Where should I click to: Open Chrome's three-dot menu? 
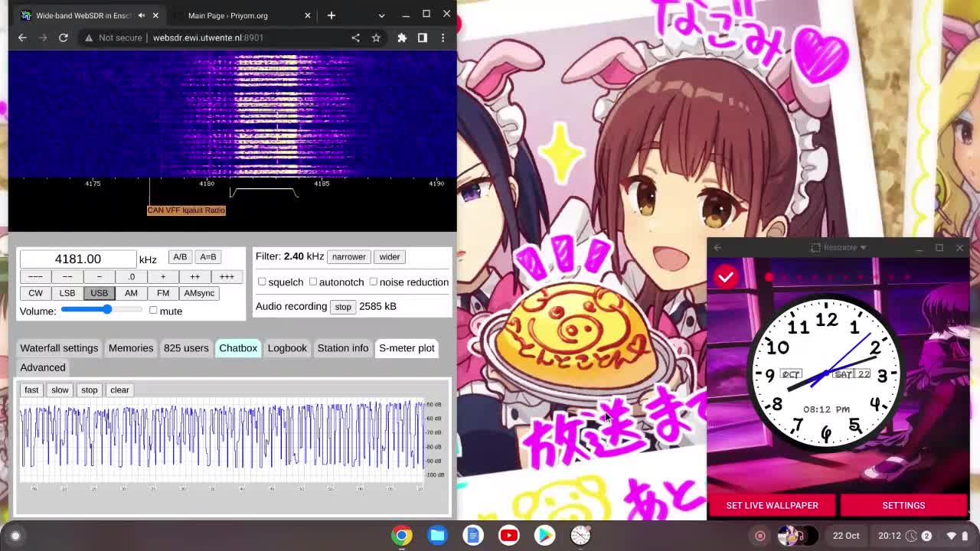click(443, 37)
